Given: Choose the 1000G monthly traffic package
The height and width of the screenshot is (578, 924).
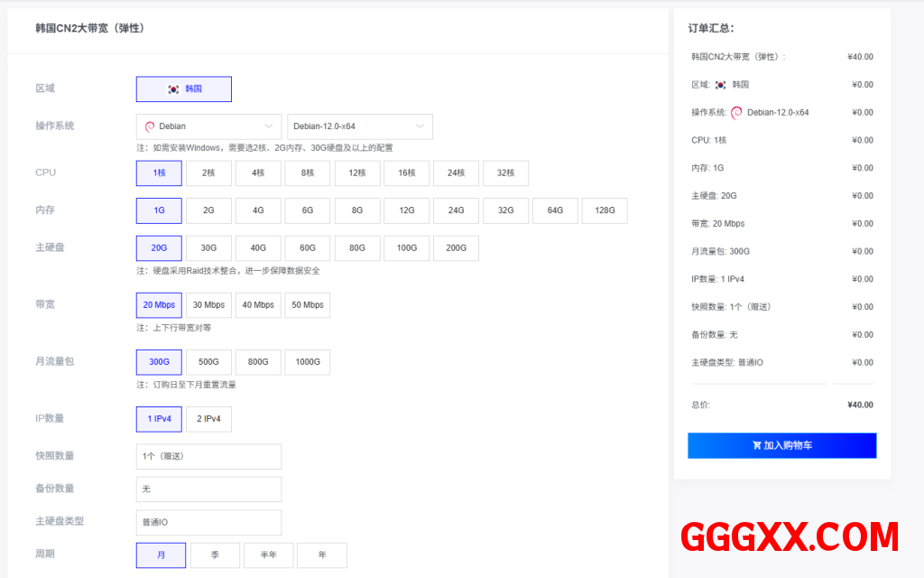Looking at the screenshot, I should (308, 362).
